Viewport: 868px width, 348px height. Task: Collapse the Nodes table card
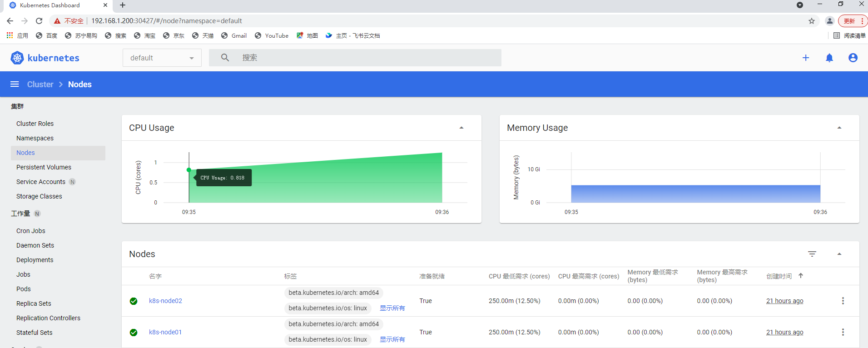[839, 254]
